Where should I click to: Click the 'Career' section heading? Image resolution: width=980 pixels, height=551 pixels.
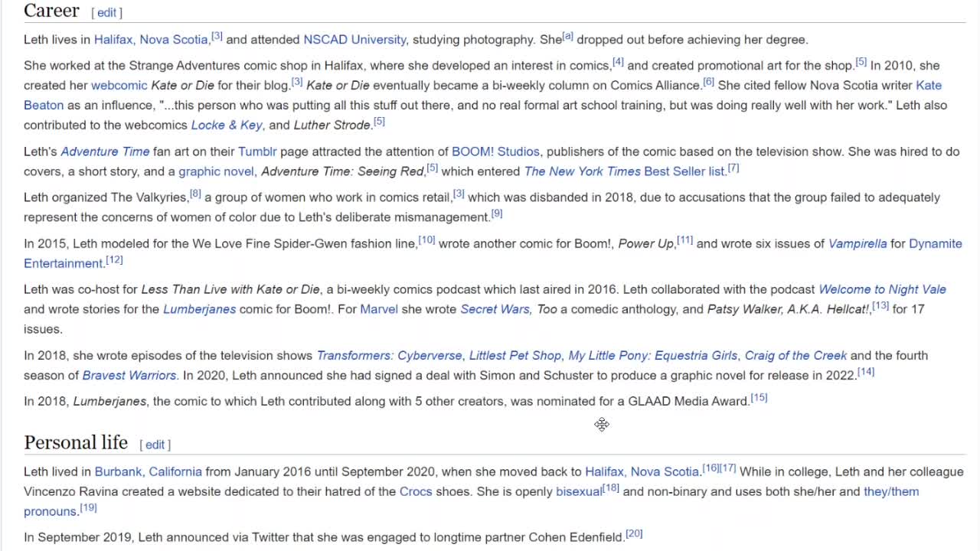(x=51, y=11)
